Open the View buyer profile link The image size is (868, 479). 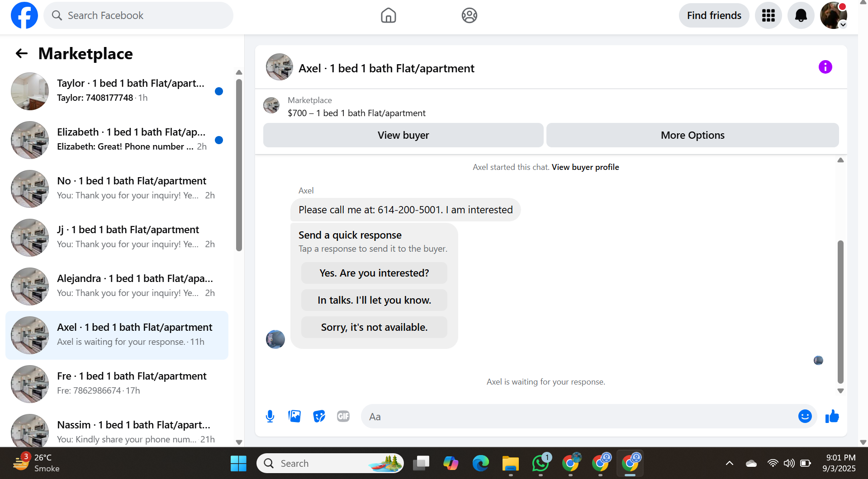click(585, 167)
